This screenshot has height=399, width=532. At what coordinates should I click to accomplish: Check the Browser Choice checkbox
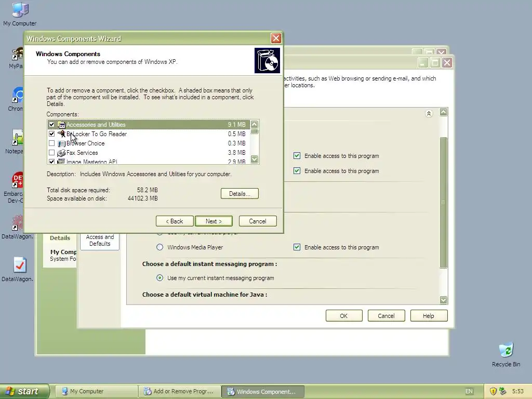(51, 143)
